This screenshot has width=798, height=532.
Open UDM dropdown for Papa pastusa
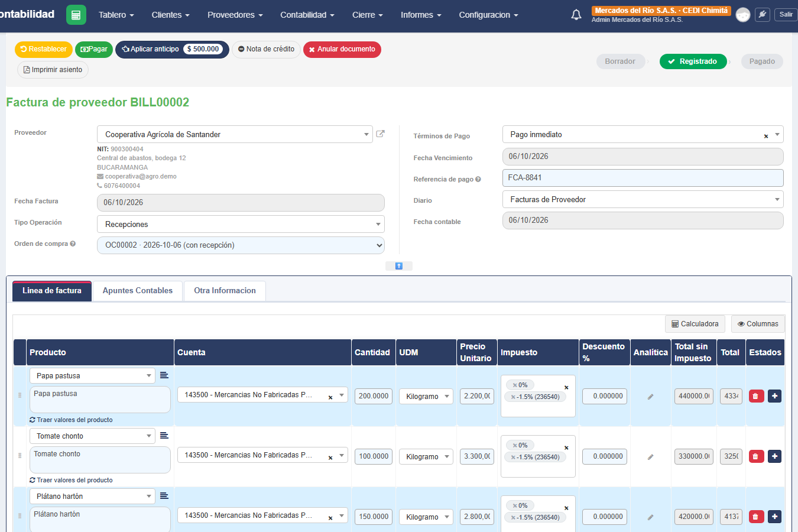click(x=426, y=397)
